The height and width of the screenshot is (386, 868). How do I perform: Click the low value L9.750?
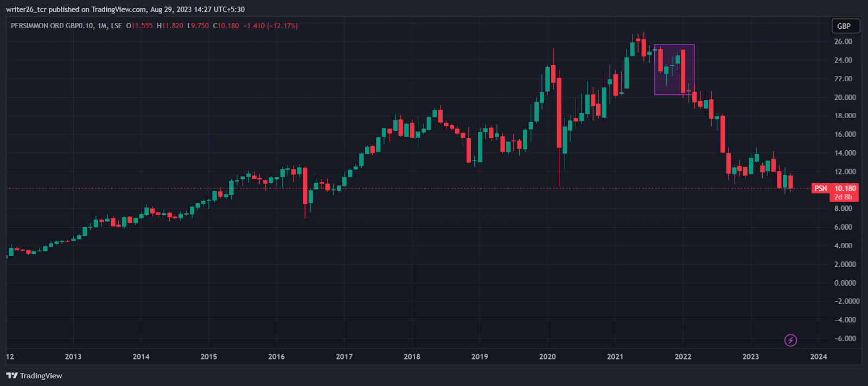(x=198, y=25)
